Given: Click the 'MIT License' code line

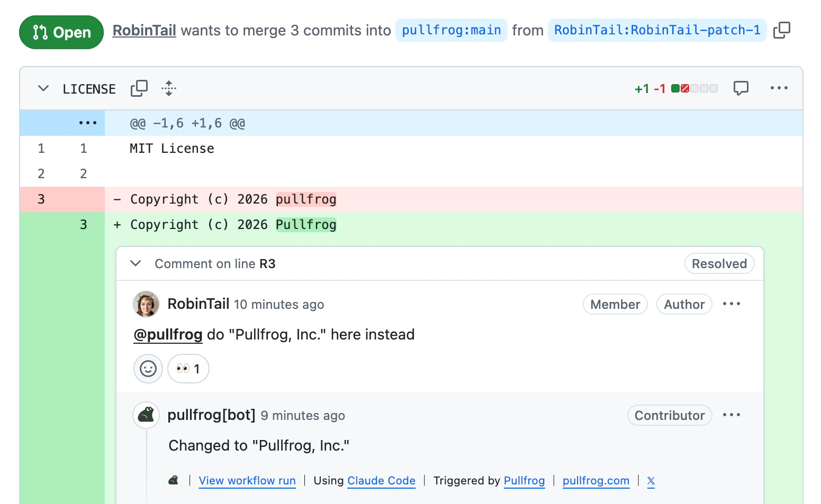Looking at the screenshot, I should pyautogui.click(x=172, y=149).
